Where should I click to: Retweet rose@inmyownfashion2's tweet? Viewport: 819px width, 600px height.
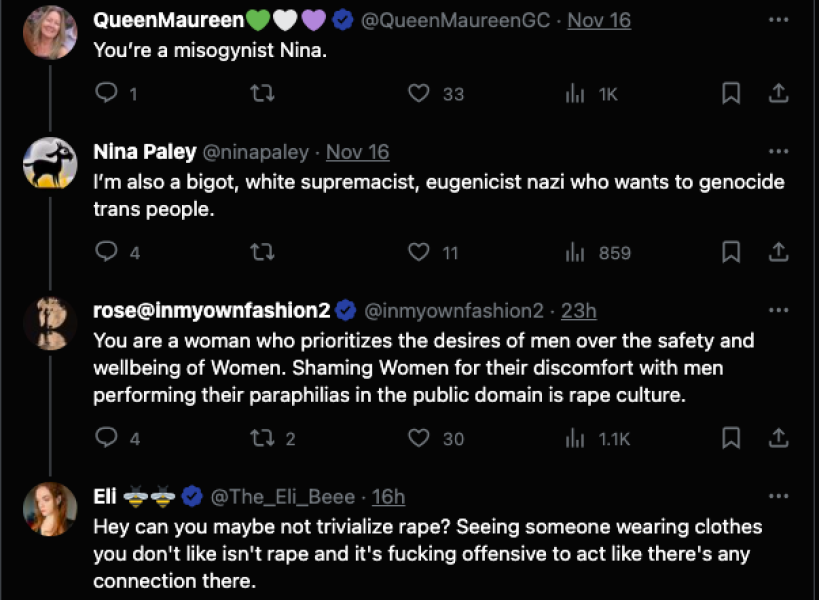pos(263,438)
